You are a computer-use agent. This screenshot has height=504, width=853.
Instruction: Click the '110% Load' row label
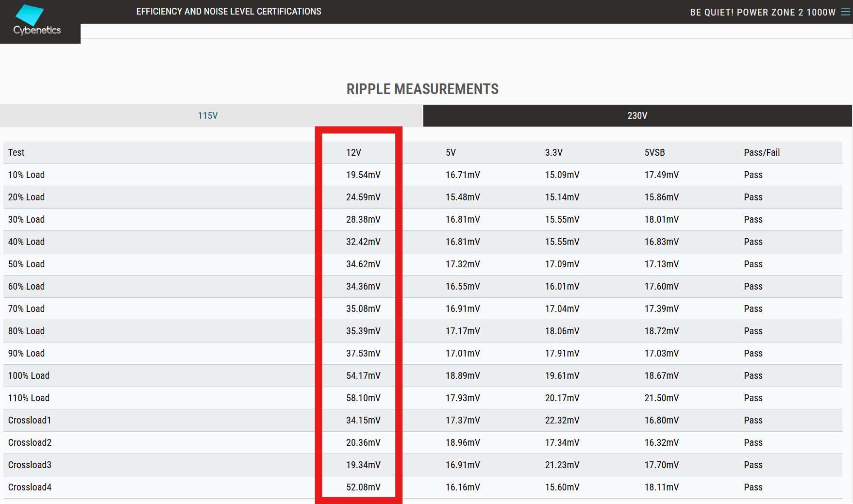tap(29, 398)
